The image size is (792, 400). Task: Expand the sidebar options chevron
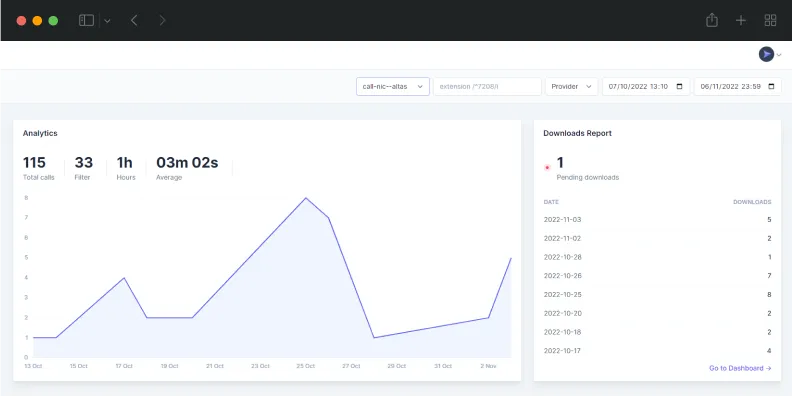107,20
